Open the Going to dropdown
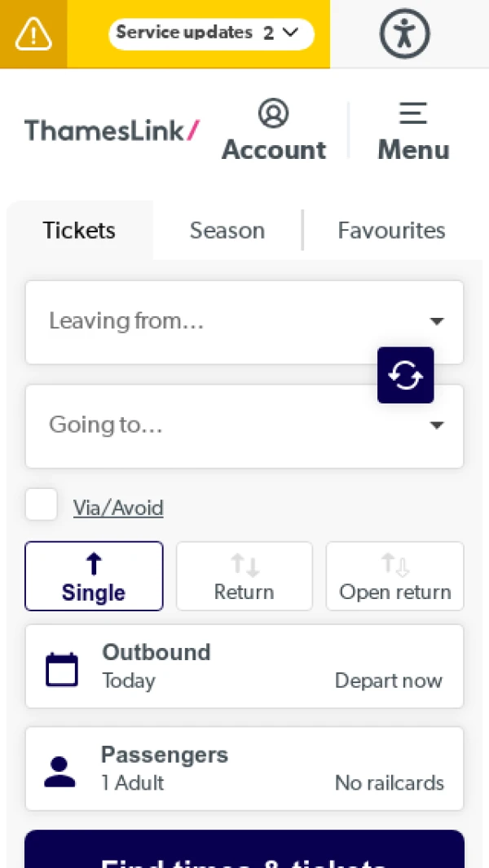Image resolution: width=489 pixels, height=868 pixels. pos(244,425)
